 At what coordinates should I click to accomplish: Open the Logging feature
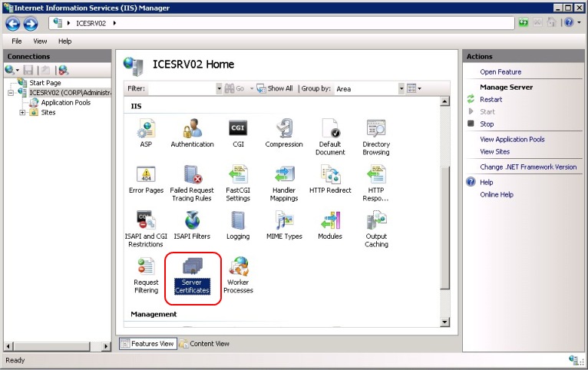click(x=238, y=225)
